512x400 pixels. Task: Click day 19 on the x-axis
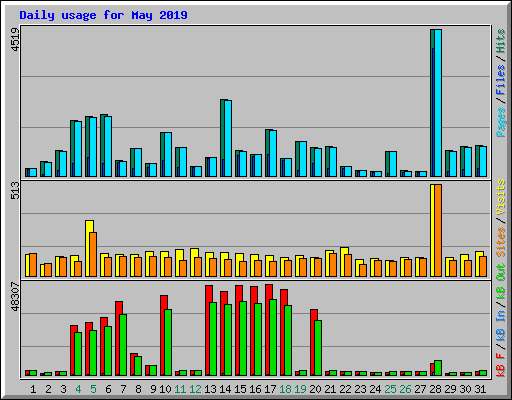pyautogui.click(x=300, y=389)
